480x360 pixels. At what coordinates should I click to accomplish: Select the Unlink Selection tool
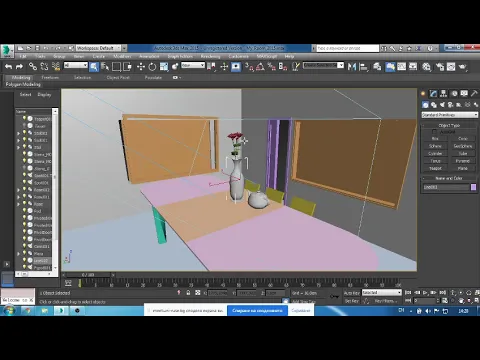pos(44,67)
